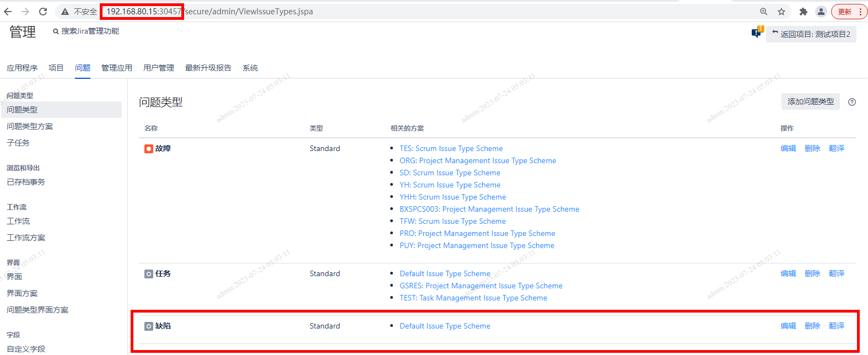Screen dimensions: 868x355
Task: Click the browser back arrow
Action: pos(8,12)
